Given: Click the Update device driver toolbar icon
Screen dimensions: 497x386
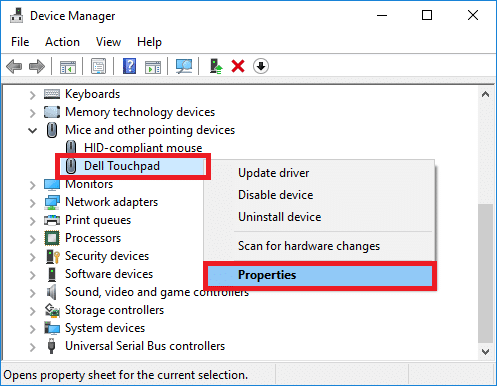Looking at the screenshot, I should click(216, 66).
